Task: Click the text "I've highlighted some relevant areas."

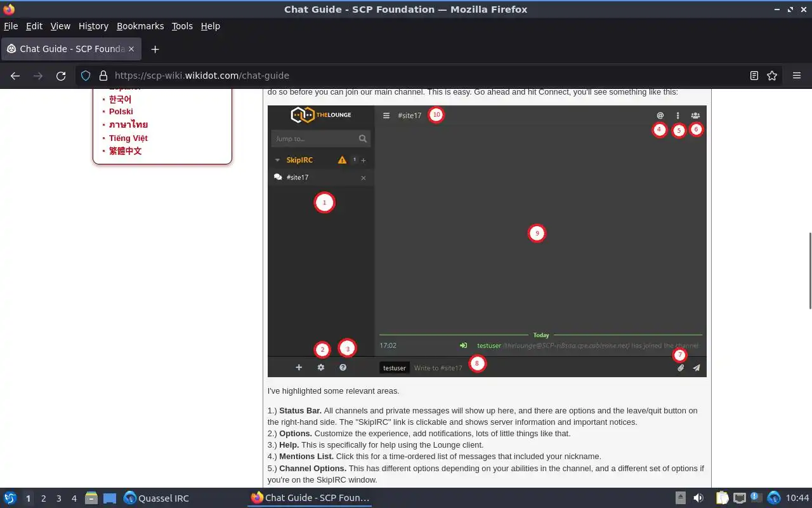Action: [334, 391]
